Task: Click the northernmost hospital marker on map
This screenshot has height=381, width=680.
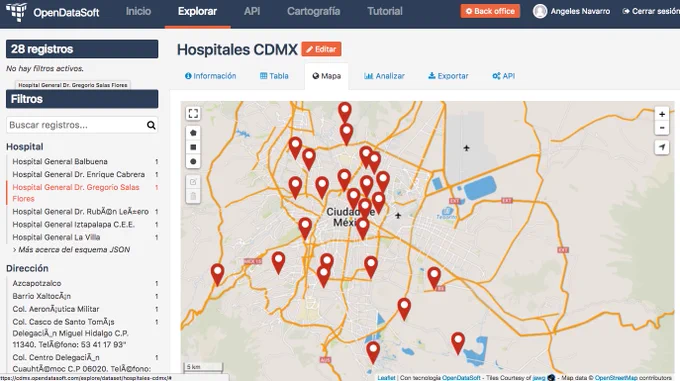Action: [x=345, y=112]
